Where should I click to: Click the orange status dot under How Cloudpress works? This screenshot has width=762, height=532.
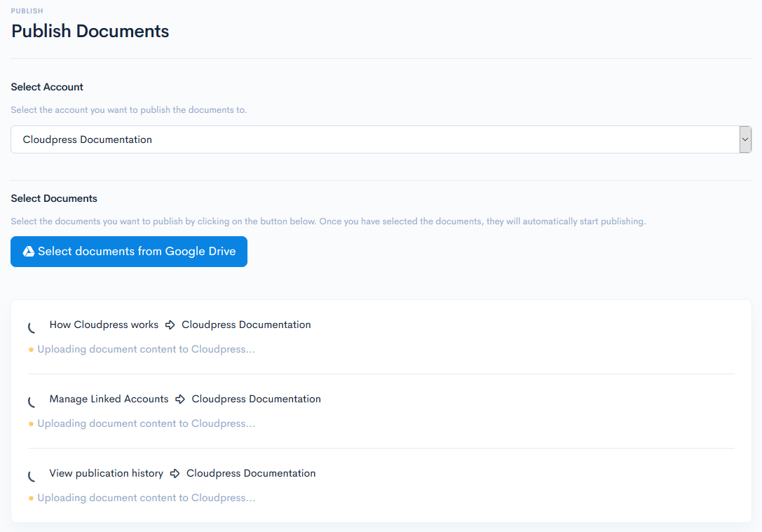click(x=31, y=350)
